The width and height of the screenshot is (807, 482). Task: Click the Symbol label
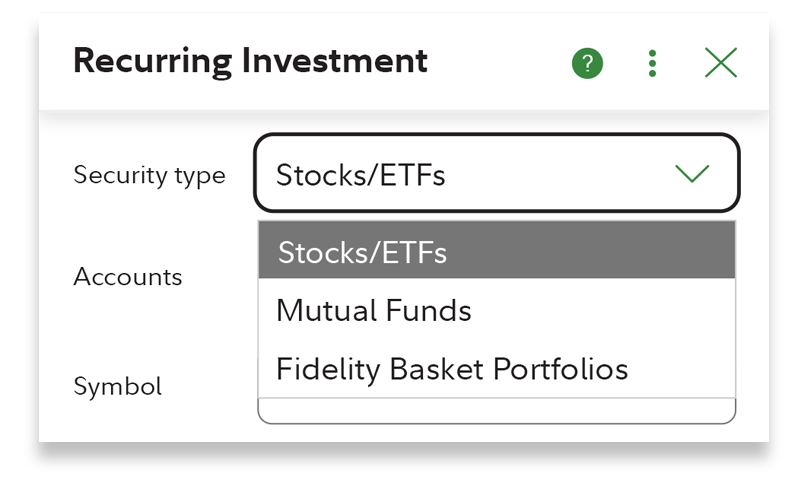pos(117,386)
